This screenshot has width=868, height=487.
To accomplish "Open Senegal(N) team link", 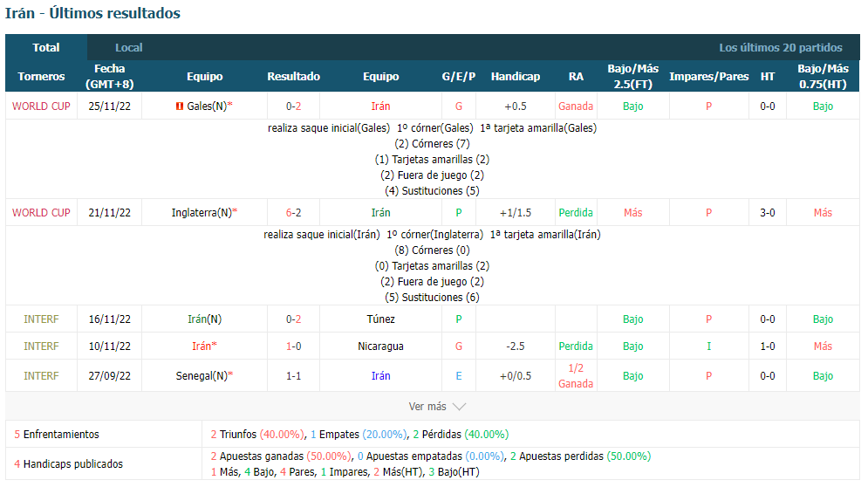I will click(202, 375).
